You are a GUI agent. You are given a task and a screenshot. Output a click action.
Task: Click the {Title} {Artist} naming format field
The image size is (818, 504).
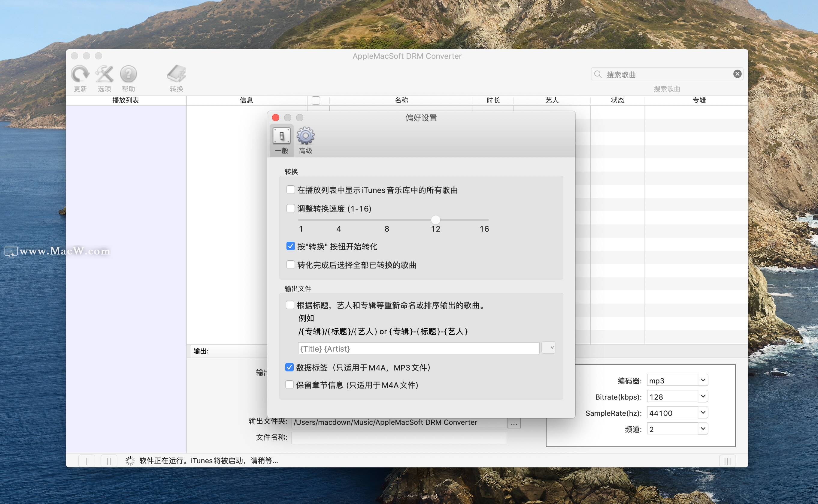[418, 348]
